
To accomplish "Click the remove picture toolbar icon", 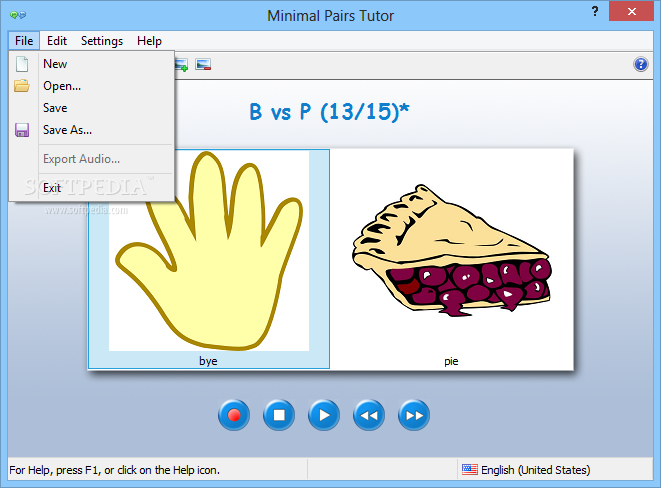I will coord(203,64).
